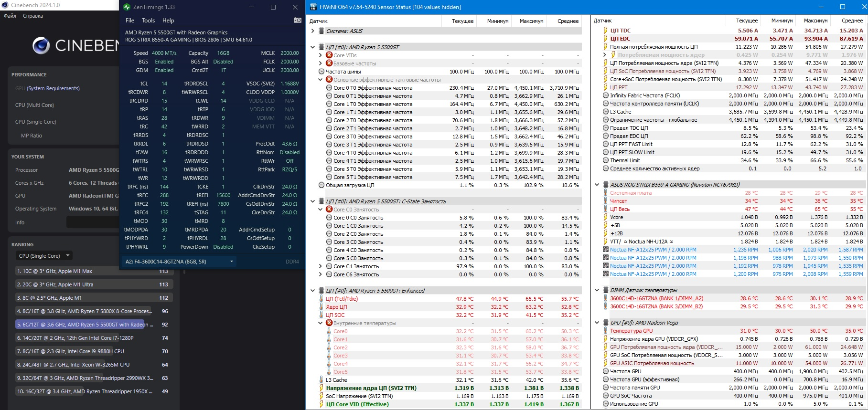This screenshot has height=410, width=868.
Task: Expand the Система: ASUS sensor group
Action: point(313,31)
